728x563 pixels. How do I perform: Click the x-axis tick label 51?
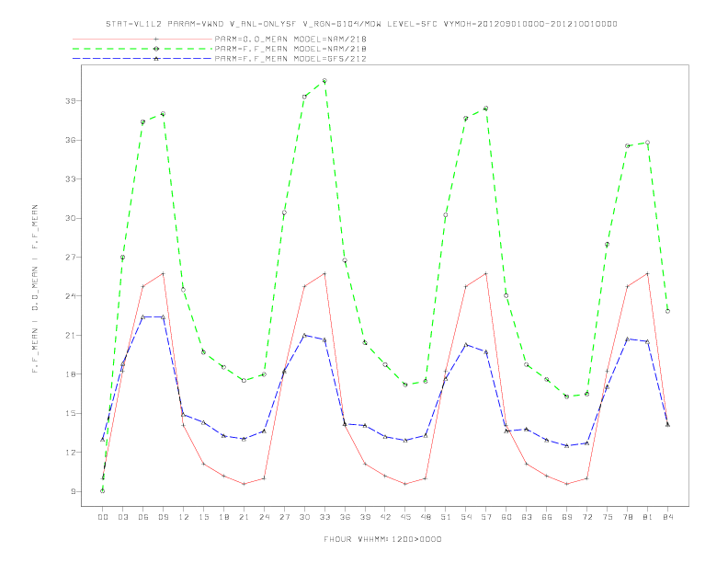coord(446,517)
